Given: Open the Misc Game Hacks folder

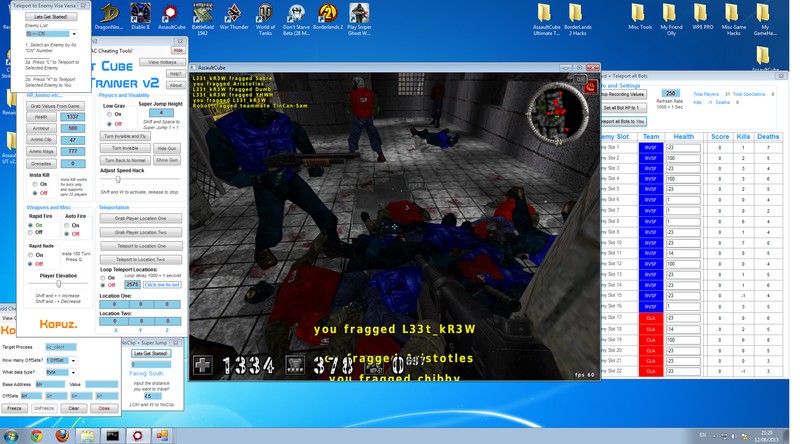Looking at the screenshot, I should click(734, 19).
